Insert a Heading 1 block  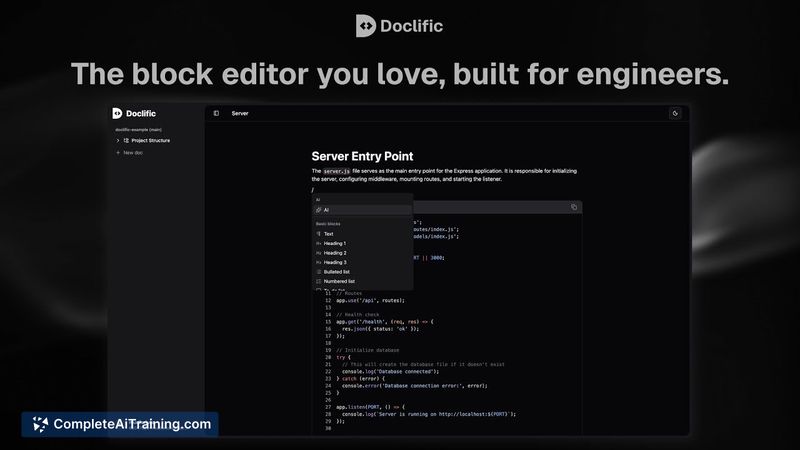[x=362, y=243]
